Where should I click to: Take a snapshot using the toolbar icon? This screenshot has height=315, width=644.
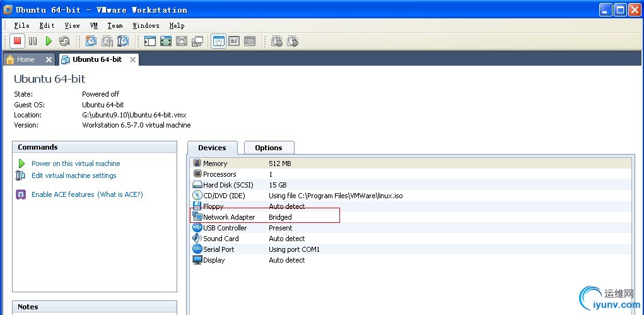[91, 41]
